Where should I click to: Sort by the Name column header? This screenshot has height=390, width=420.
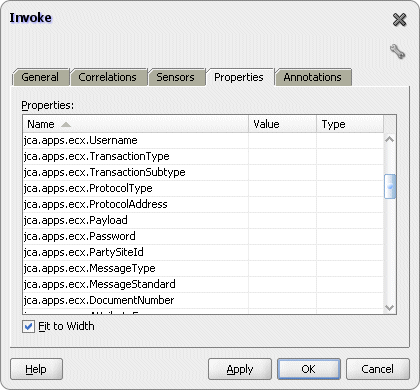(136, 124)
